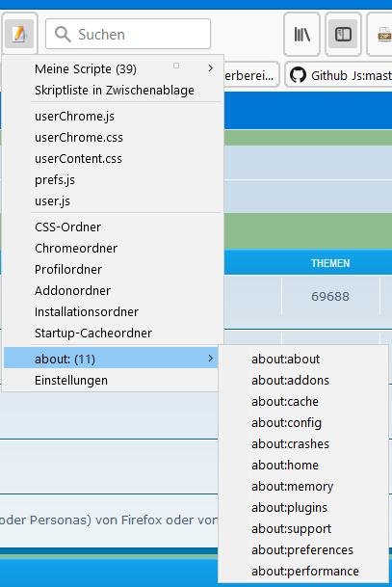
Task: Click the GitHub octocat bookmark icon
Action: [x=298, y=75]
